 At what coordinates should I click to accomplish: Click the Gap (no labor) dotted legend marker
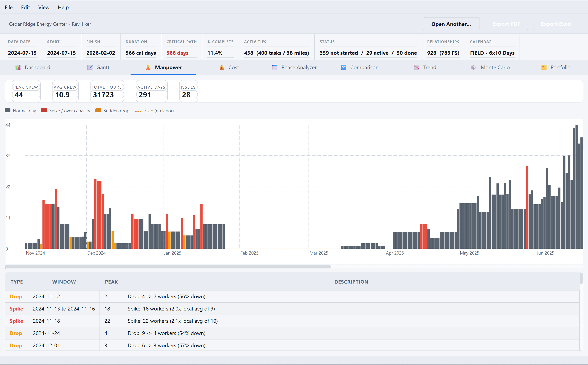138,111
